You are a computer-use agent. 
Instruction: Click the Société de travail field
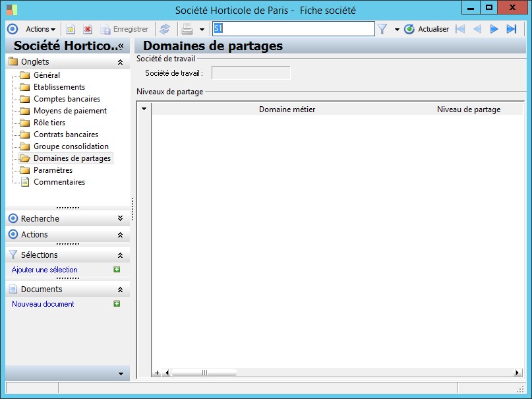point(251,73)
